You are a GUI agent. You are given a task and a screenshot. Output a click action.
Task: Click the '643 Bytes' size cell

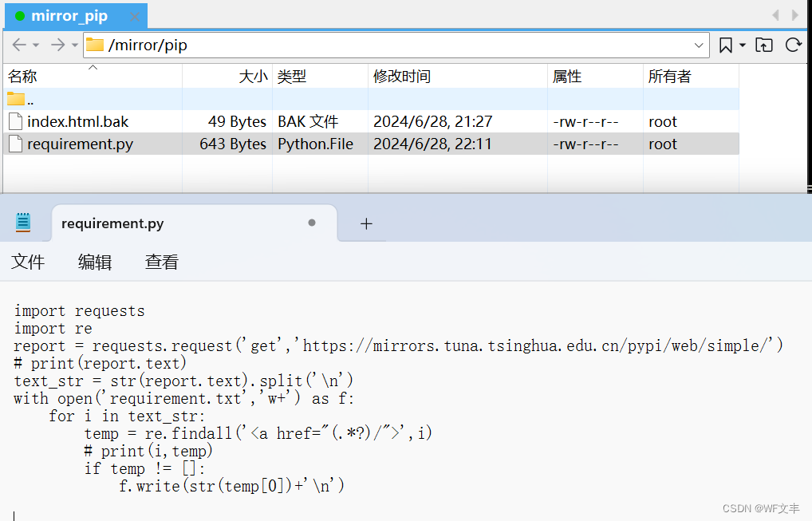(233, 144)
